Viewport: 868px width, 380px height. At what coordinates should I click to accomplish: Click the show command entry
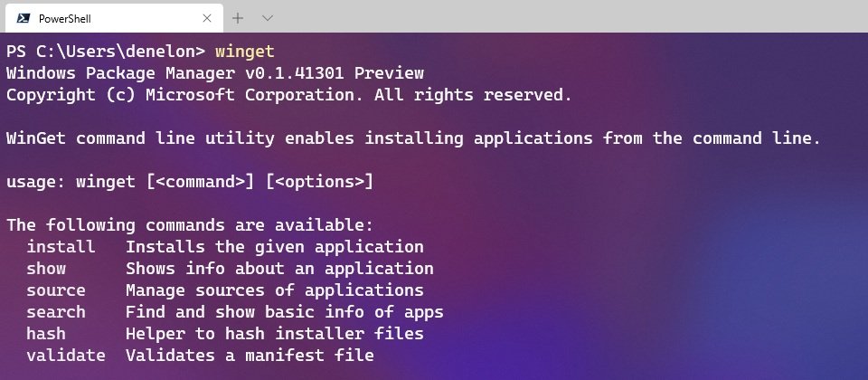(46, 268)
